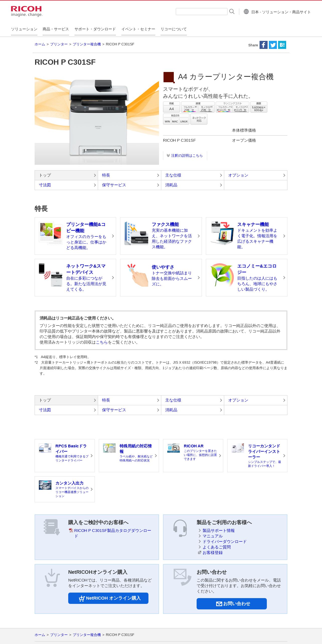Screen dimensions: 322x644
Task: Click RICOH AR thumbnail image
Action: click(x=174, y=448)
